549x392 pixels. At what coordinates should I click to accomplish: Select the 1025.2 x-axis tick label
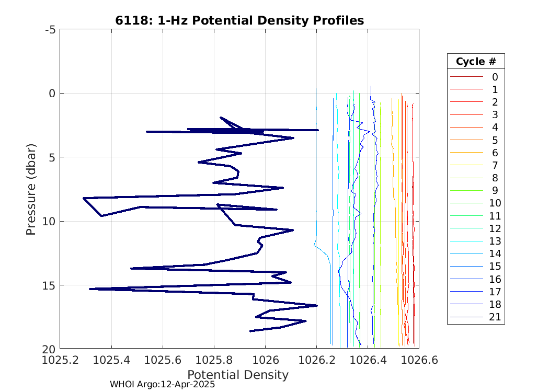pos(60,360)
